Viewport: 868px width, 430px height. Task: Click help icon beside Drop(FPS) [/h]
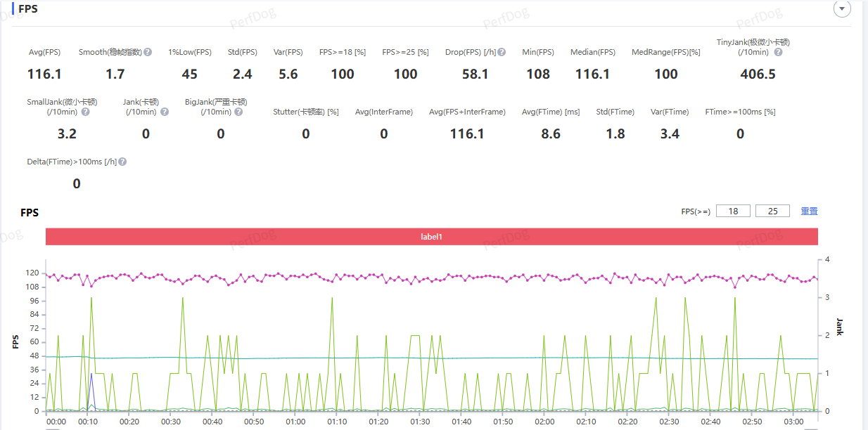pos(502,53)
